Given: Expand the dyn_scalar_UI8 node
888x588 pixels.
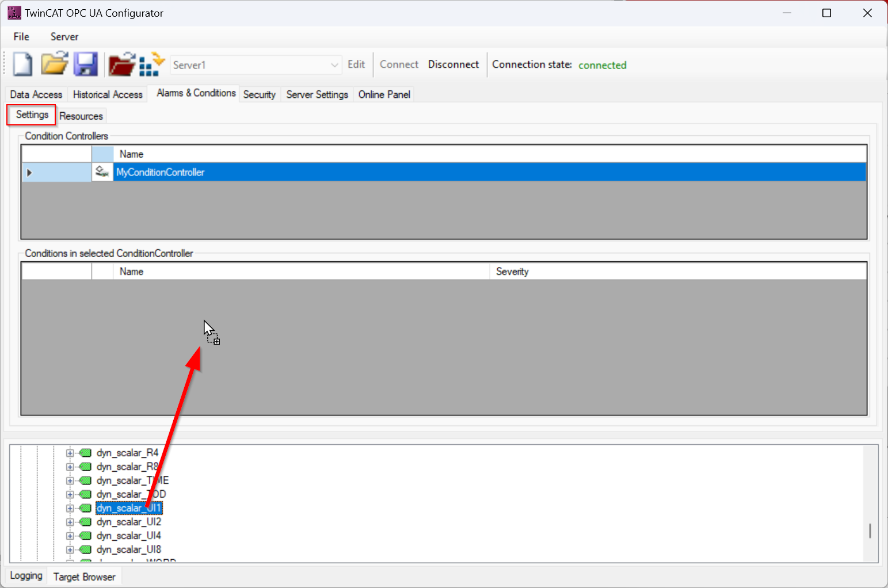Looking at the screenshot, I should coord(70,549).
